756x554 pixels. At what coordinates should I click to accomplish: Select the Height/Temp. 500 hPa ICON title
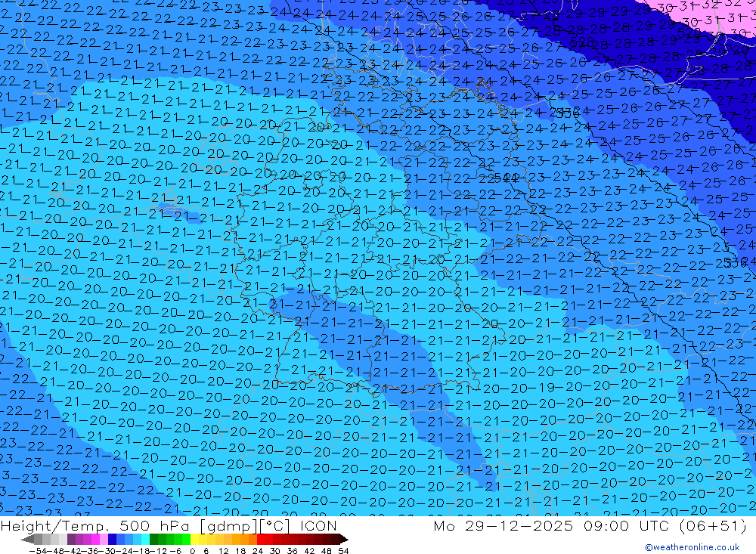169,525
